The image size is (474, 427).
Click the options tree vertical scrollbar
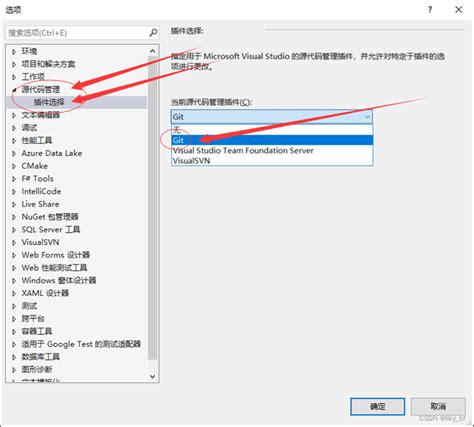pos(152,208)
